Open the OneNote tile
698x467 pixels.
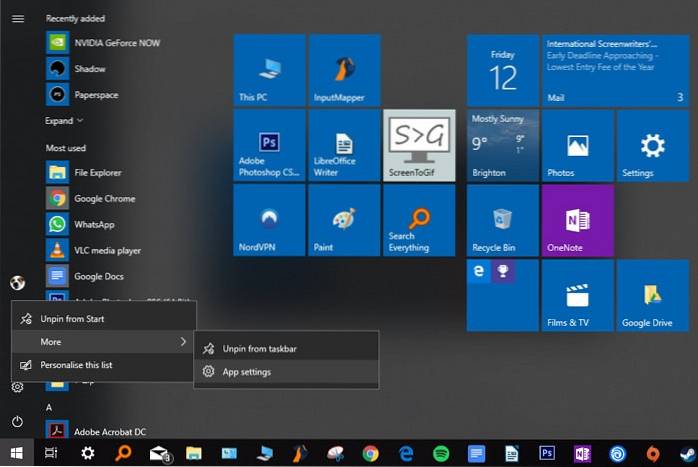click(x=577, y=221)
